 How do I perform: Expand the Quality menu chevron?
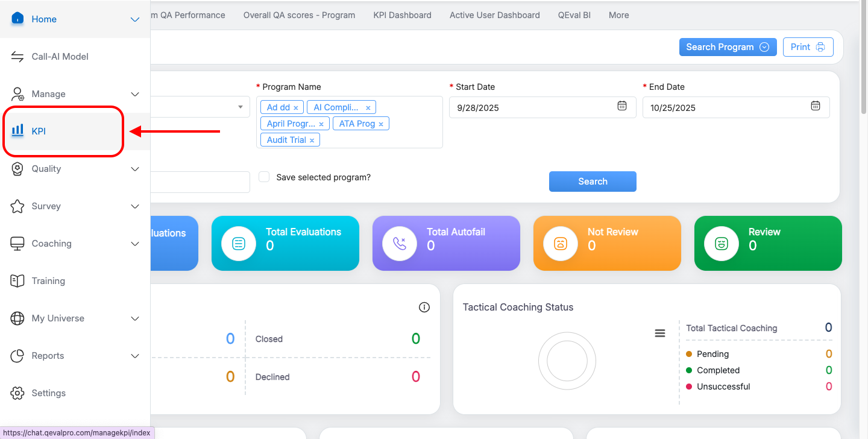point(135,169)
